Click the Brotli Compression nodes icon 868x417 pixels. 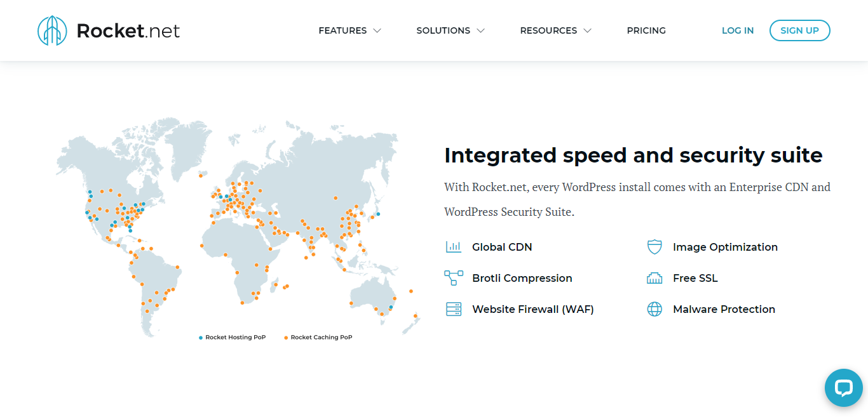pyautogui.click(x=454, y=278)
